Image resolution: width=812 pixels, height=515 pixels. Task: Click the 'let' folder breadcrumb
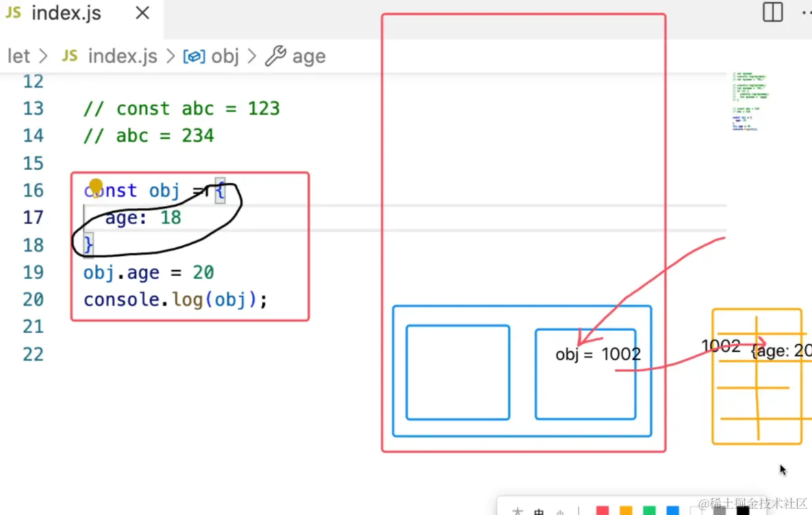click(x=18, y=56)
